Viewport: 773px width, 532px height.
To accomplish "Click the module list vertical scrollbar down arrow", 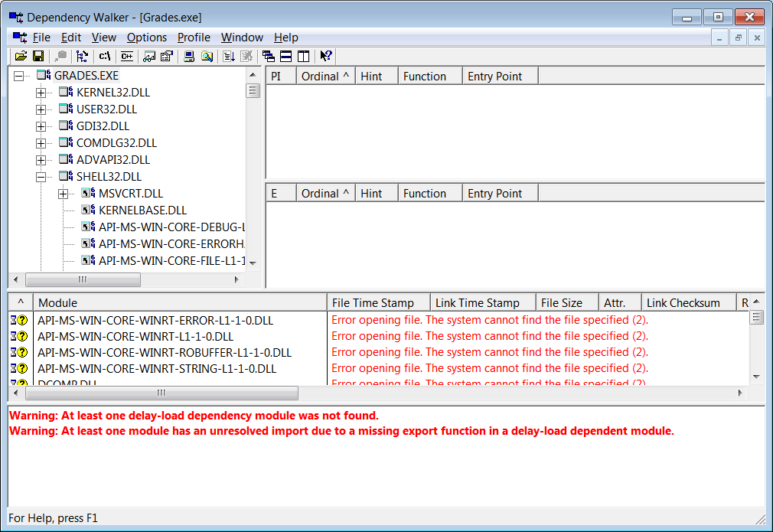I will pyautogui.click(x=756, y=377).
